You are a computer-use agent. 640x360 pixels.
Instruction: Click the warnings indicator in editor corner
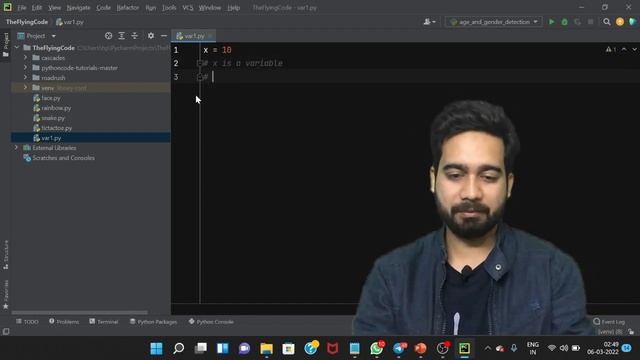point(611,49)
